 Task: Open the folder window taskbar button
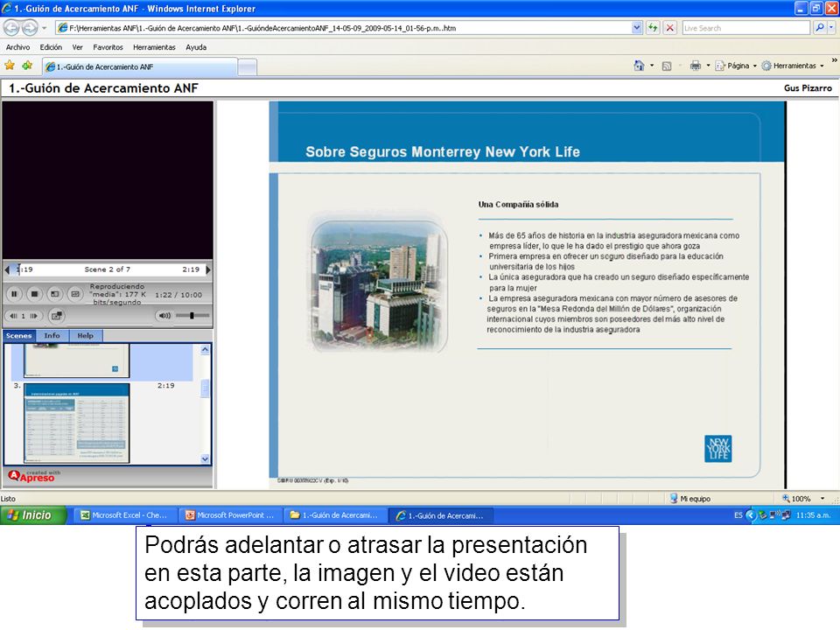pos(334,515)
